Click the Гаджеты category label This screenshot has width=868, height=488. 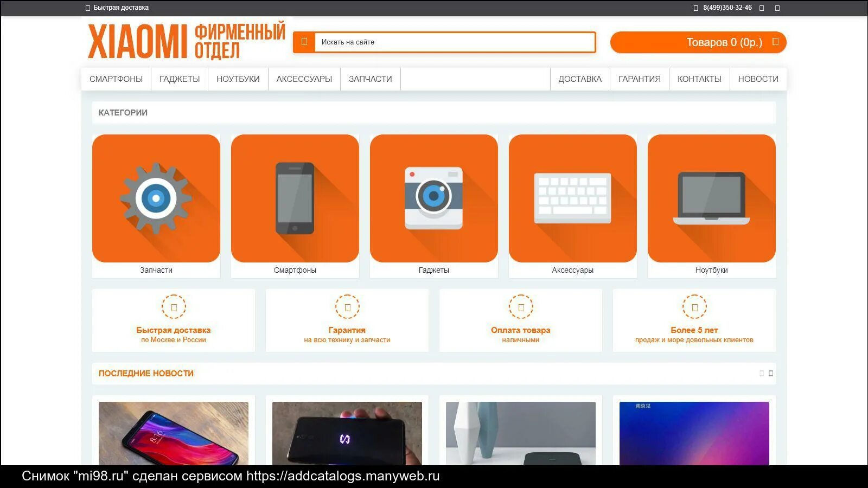pos(434,270)
